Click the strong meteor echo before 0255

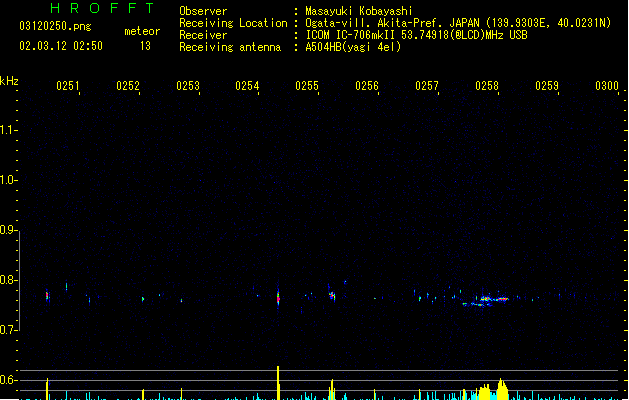tap(278, 298)
